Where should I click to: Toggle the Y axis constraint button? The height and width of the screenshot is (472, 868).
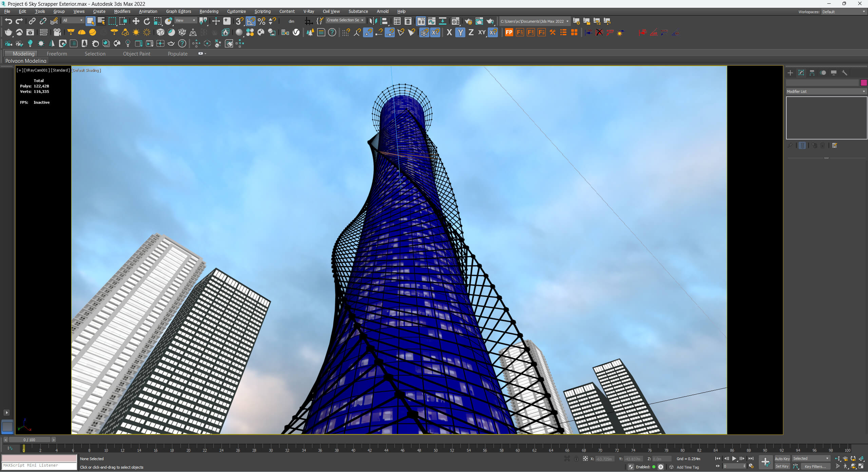tap(460, 32)
